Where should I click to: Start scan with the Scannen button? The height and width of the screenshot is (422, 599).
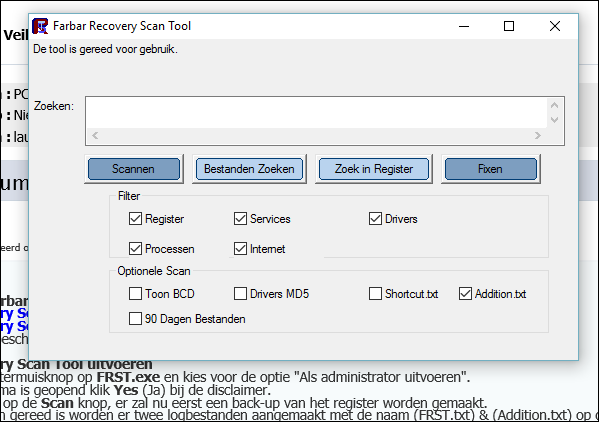tap(134, 169)
